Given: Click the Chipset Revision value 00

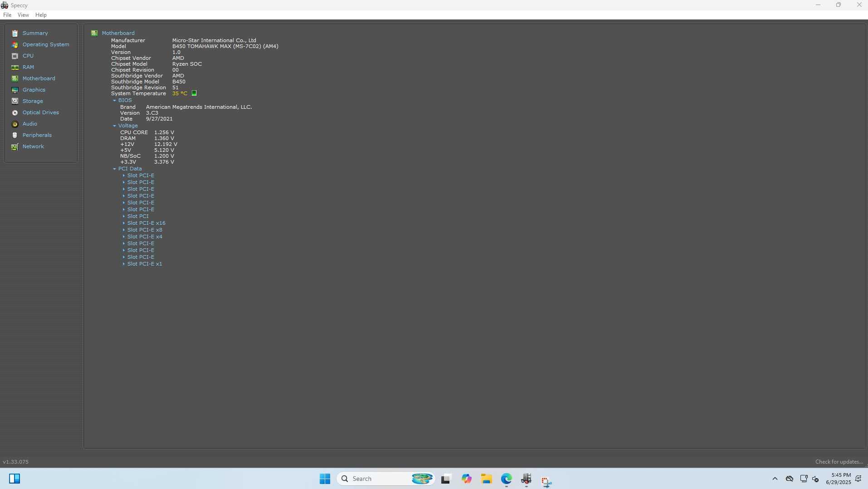Looking at the screenshot, I should click(175, 70).
